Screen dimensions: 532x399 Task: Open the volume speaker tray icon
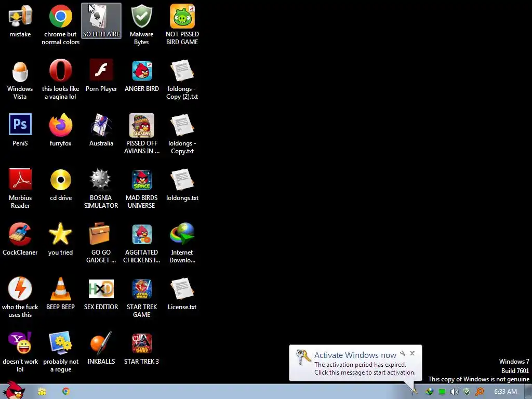454,392
